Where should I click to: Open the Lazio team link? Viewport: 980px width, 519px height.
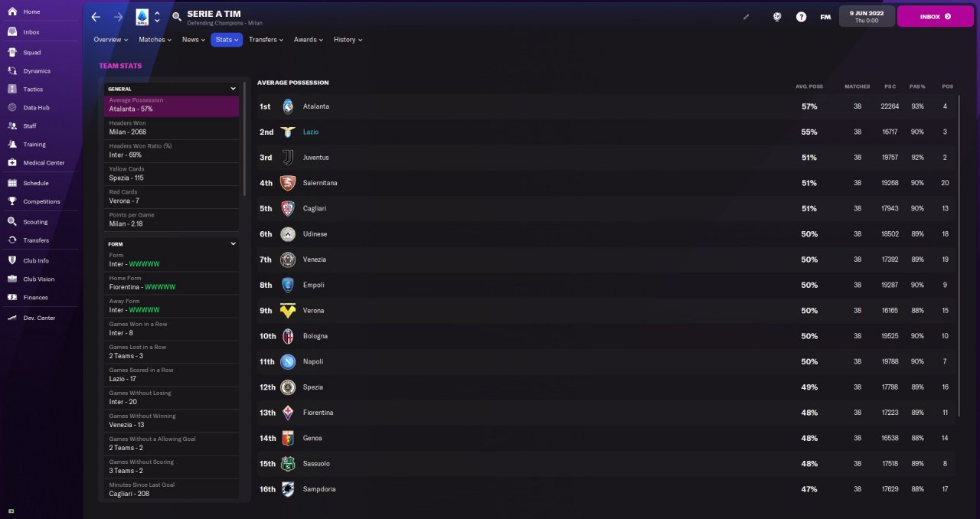(311, 132)
